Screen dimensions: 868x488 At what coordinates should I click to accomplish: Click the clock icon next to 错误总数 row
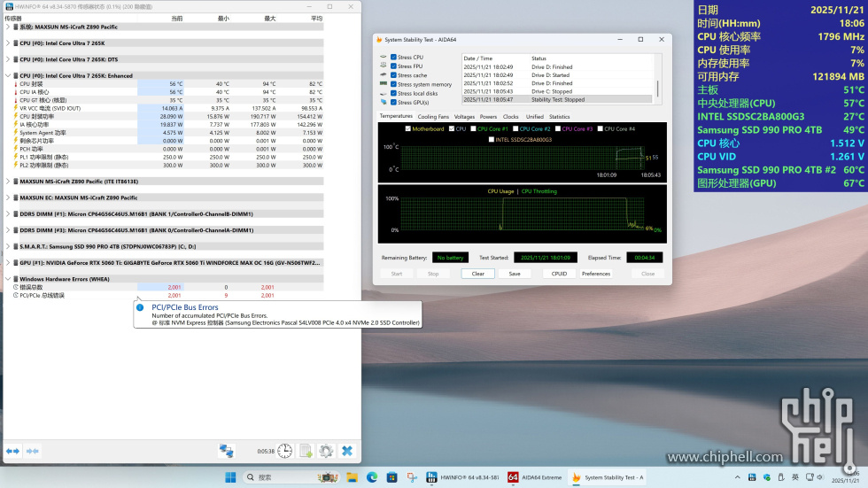[16, 287]
